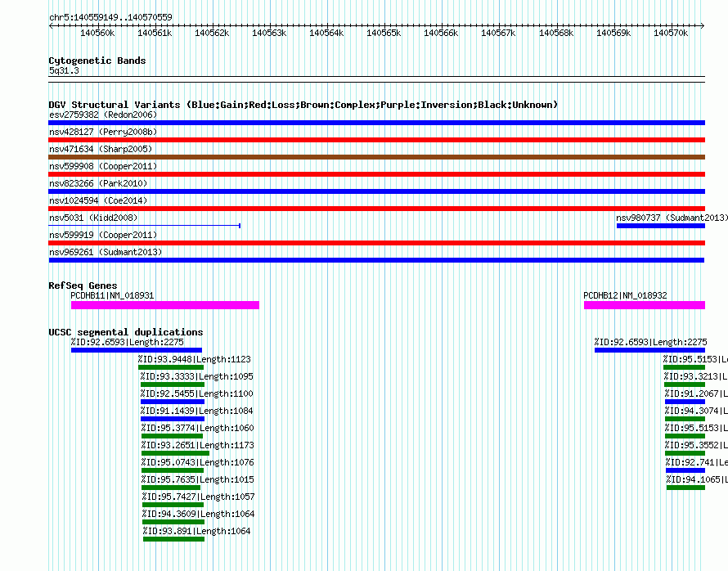This screenshot has height=571, width=728.
Task: Click the 140569k scale label
Action: (613, 33)
